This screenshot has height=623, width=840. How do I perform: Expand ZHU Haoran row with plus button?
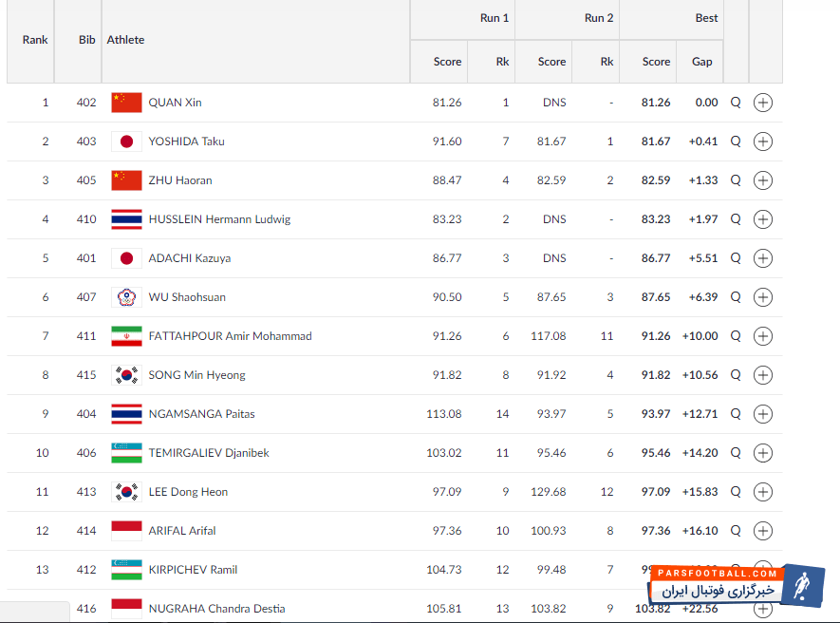762,180
